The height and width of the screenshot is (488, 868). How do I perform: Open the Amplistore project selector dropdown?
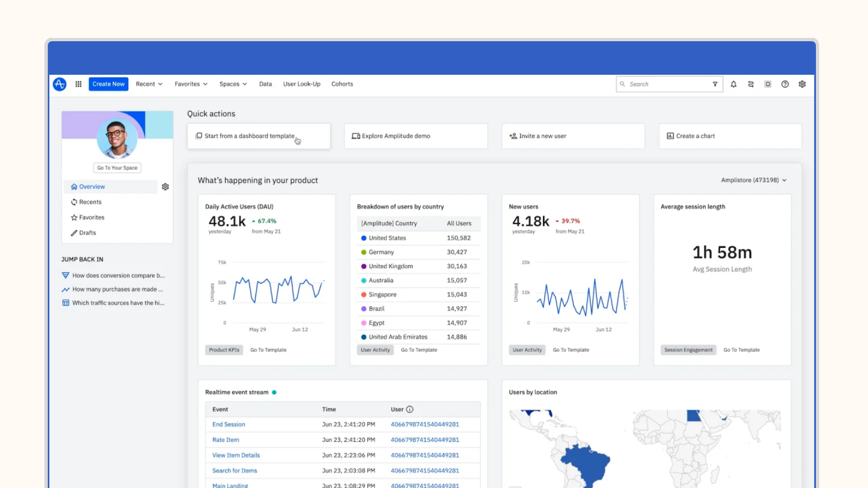click(754, 180)
